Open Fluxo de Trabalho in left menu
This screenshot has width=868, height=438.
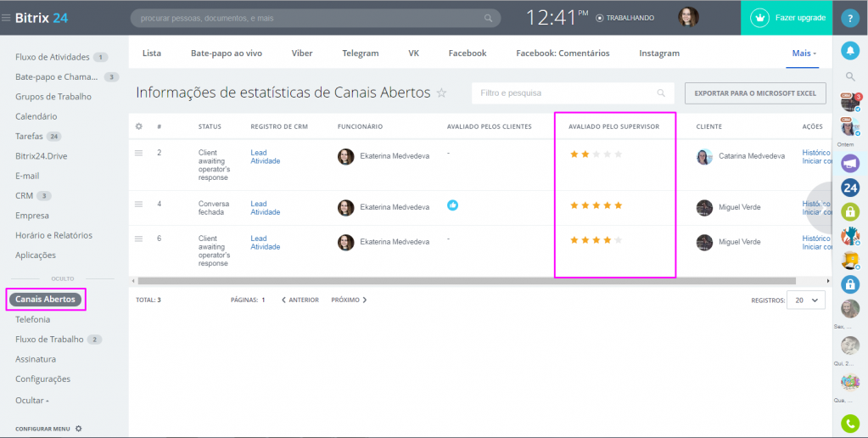(49, 339)
